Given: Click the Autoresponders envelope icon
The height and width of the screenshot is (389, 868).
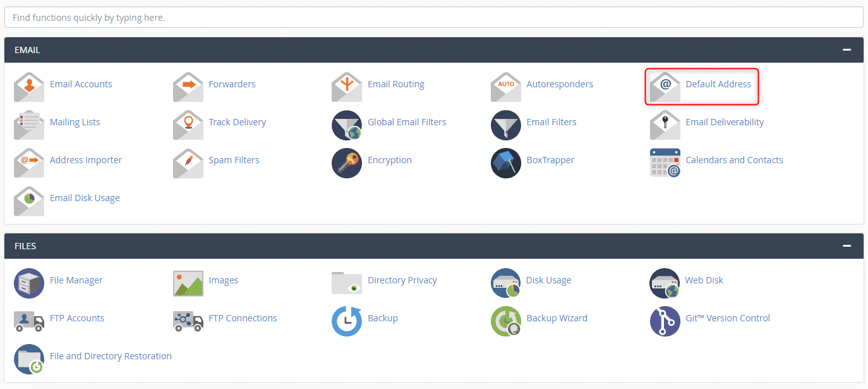Looking at the screenshot, I should pos(505,87).
